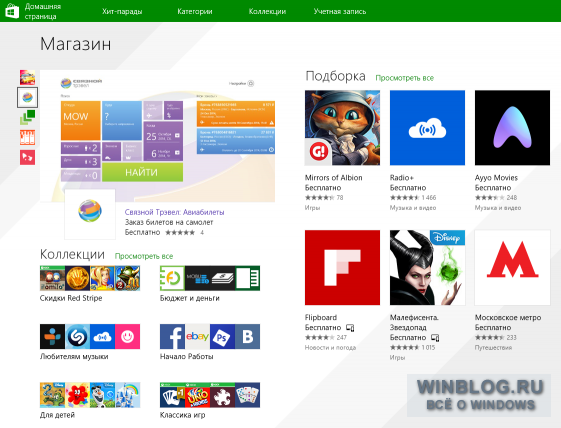
Task: Click the Игры category under Mirrors of Albion
Action: (x=312, y=208)
